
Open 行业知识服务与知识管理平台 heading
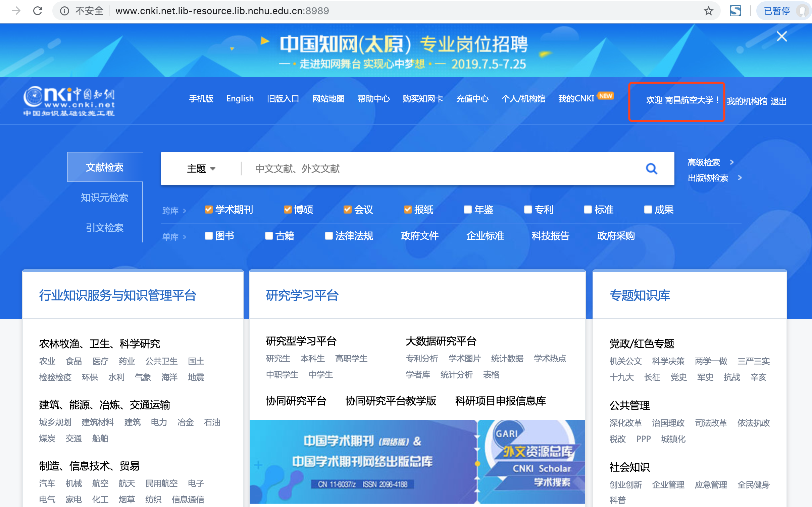coord(118,295)
